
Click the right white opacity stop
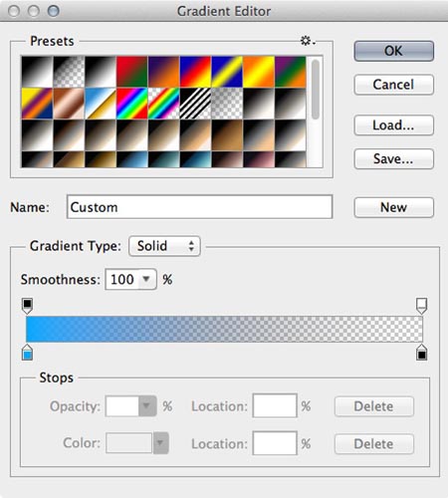pos(421,306)
